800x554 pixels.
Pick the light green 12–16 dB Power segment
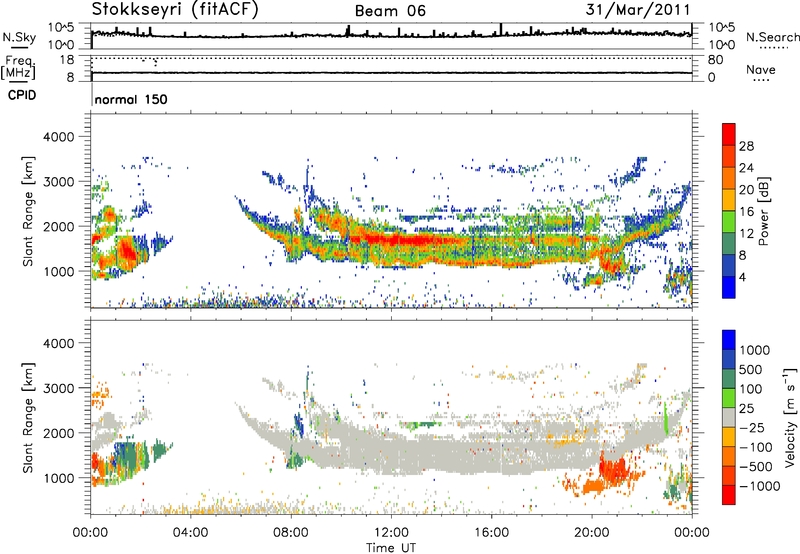coord(729,222)
